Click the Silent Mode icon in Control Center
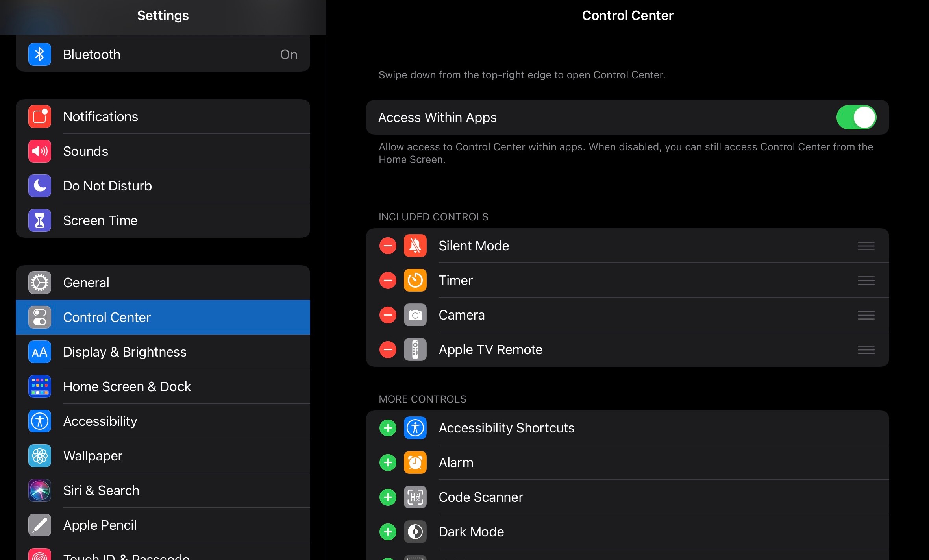 pyautogui.click(x=415, y=246)
